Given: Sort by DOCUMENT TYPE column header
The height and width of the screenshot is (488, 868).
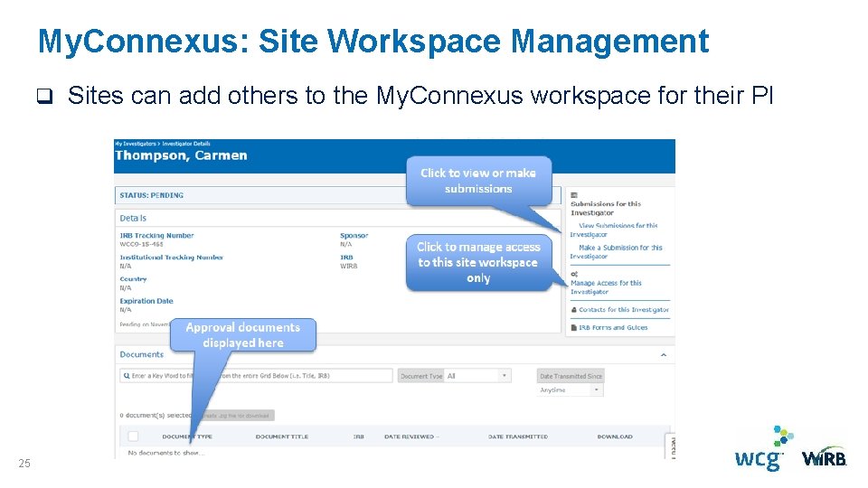Looking at the screenshot, I should click(187, 436).
